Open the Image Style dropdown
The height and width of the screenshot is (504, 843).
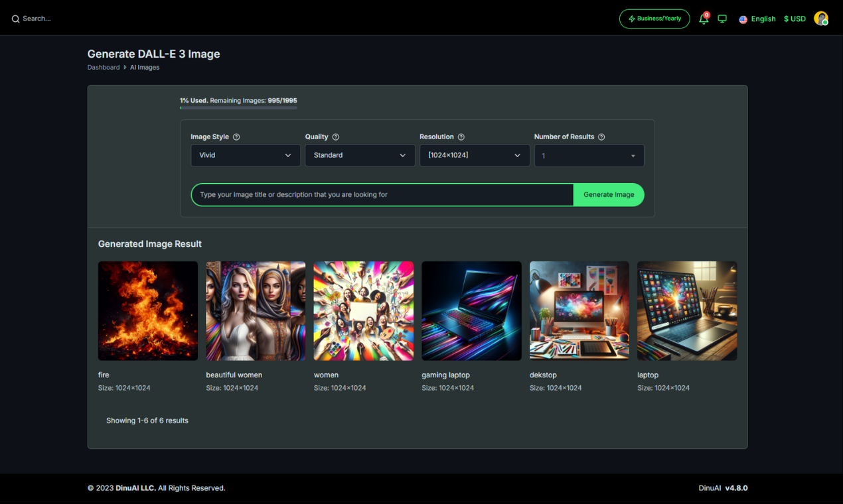click(245, 155)
